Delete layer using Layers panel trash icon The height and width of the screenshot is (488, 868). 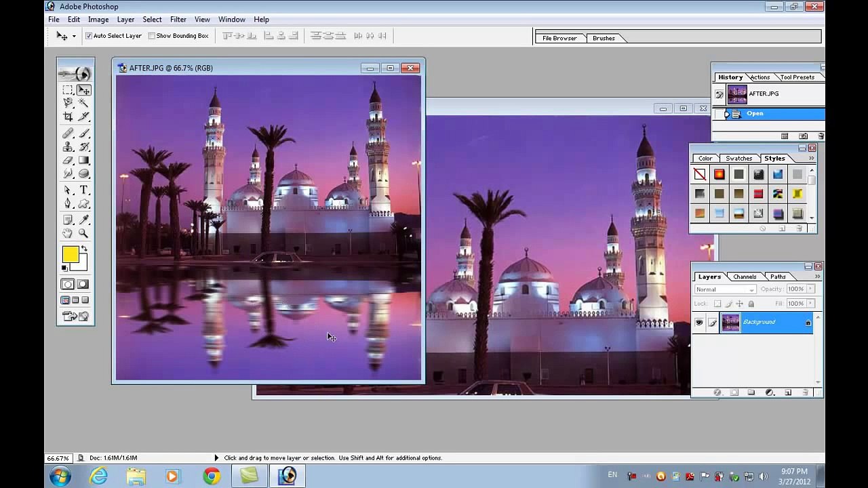[x=805, y=392]
